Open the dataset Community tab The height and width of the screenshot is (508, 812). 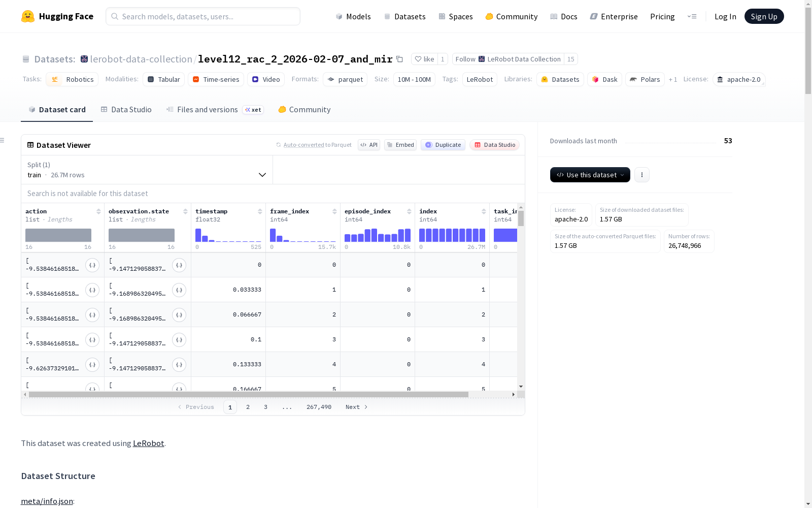[x=304, y=110]
